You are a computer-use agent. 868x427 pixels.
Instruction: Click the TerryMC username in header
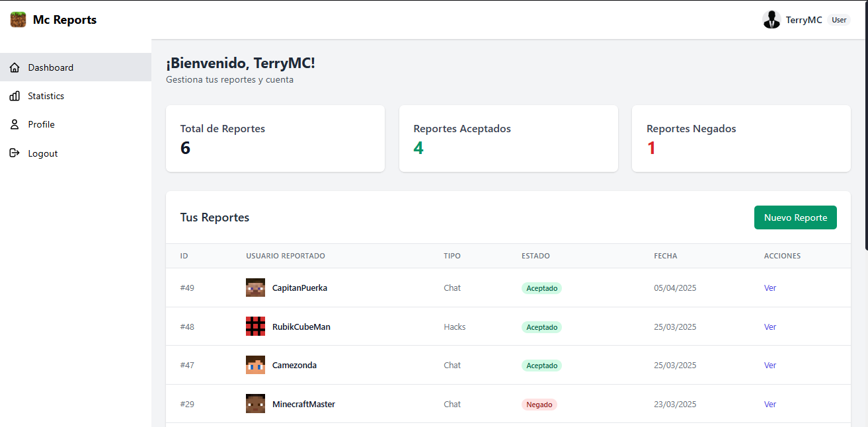coord(804,20)
